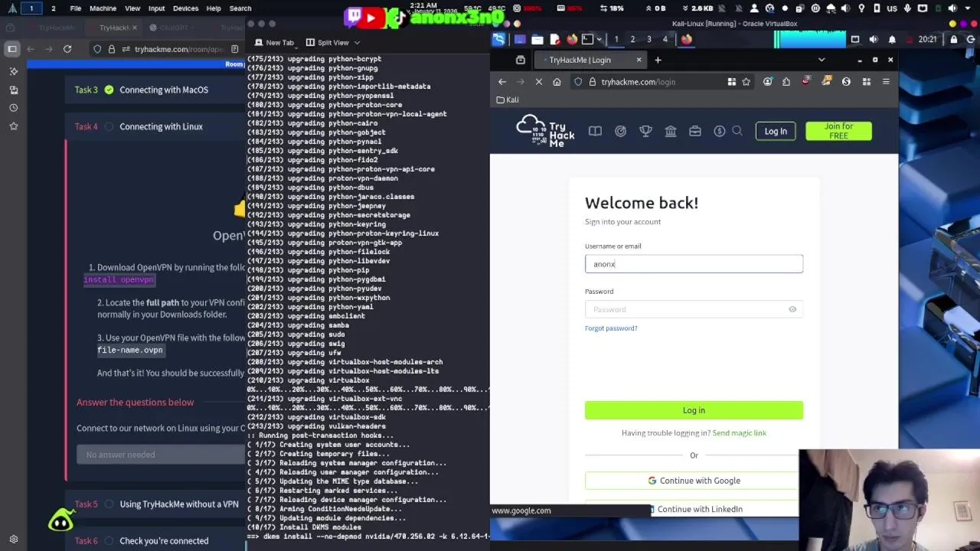The width and height of the screenshot is (980, 551).
Task: Open the terminal launcher dropdown arrow in Kali panel
Action: (599, 39)
